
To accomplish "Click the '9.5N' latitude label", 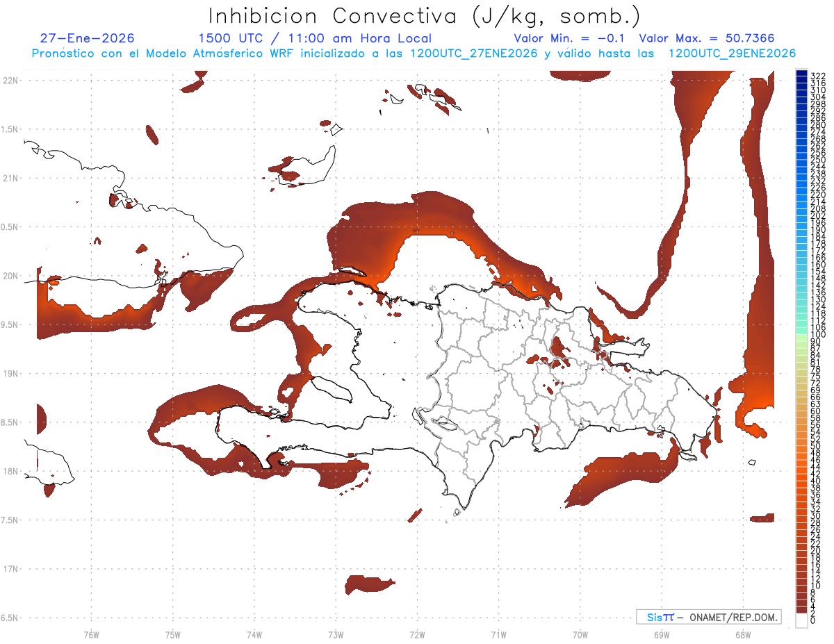I will (x=10, y=324).
